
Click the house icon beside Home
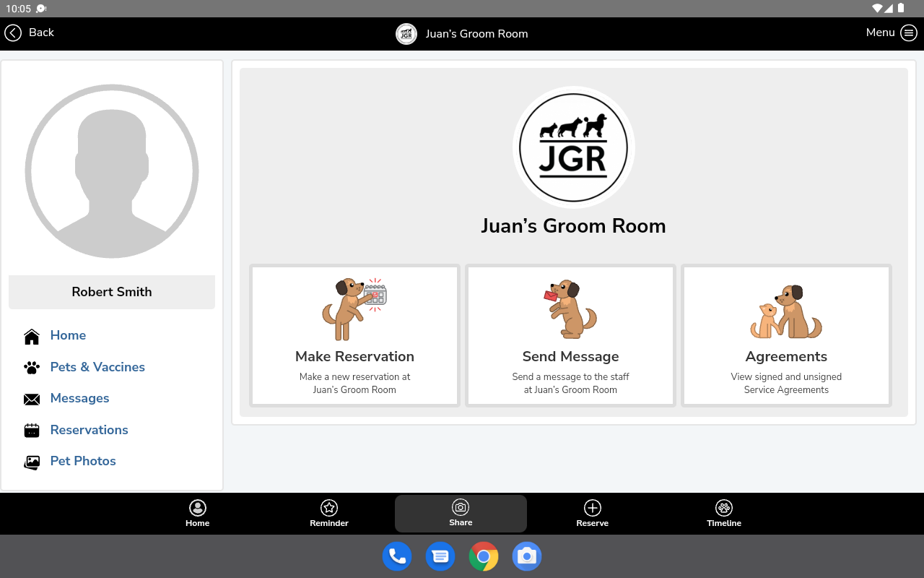point(32,337)
